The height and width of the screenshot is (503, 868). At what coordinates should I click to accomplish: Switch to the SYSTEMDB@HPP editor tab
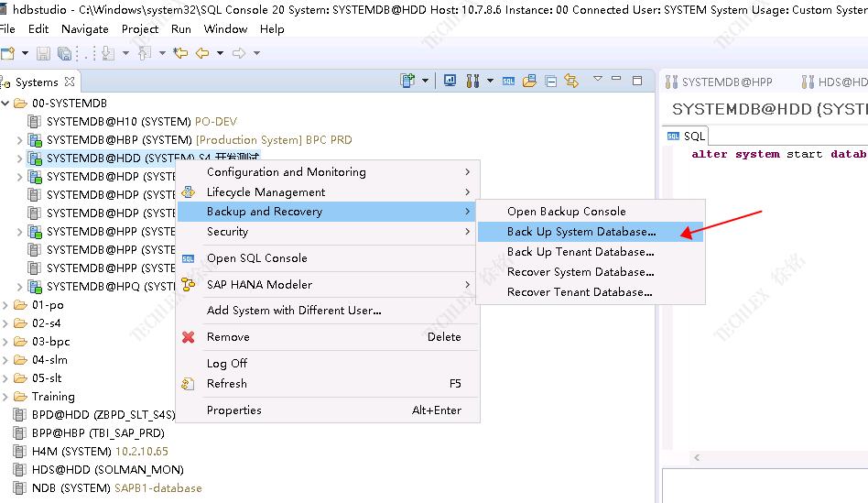[726, 82]
